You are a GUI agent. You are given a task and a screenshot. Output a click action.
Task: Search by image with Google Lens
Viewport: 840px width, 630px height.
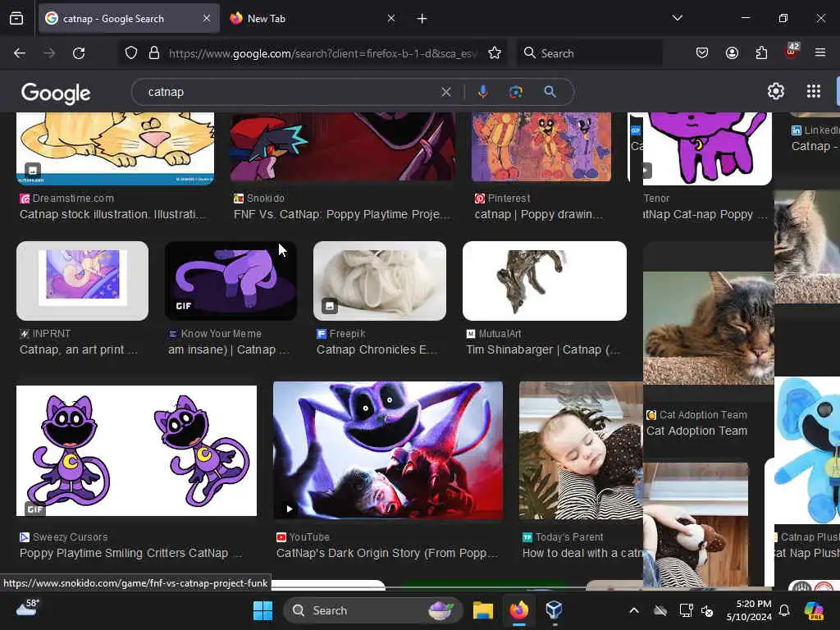pyautogui.click(x=515, y=92)
